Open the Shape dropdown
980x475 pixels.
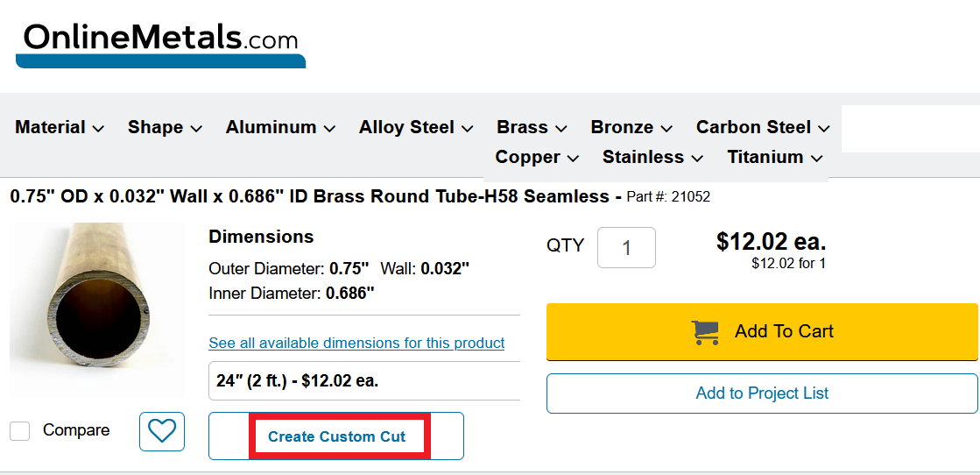(165, 128)
